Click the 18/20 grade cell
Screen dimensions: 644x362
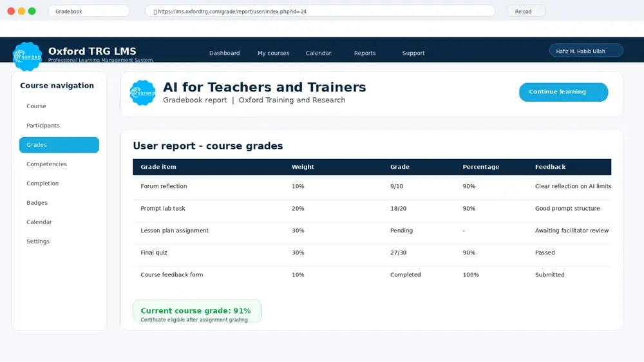coord(398,208)
